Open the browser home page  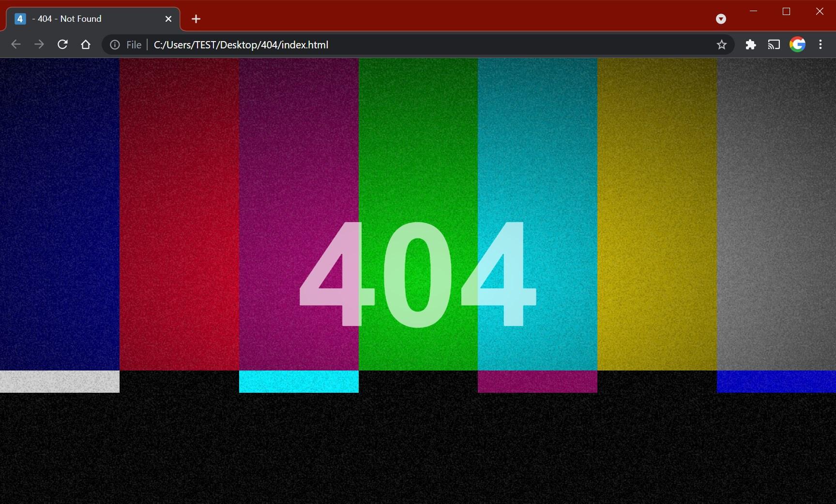86,44
